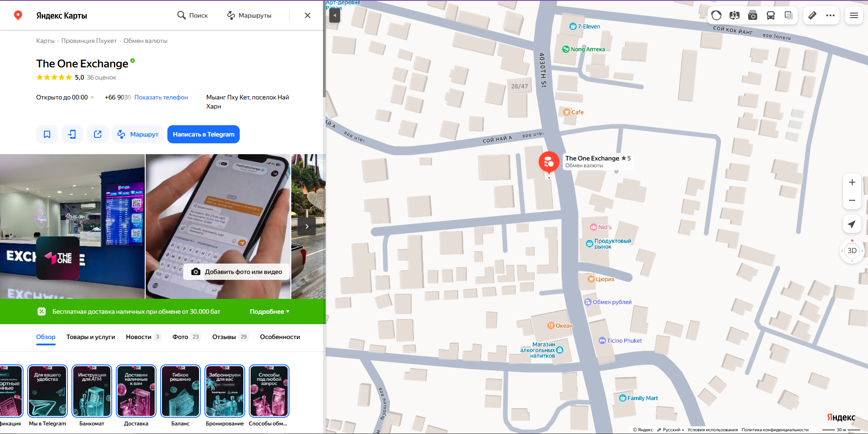Click the free cash delivery promo text
The width and height of the screenshot is (868, 434).
point(136,311)
